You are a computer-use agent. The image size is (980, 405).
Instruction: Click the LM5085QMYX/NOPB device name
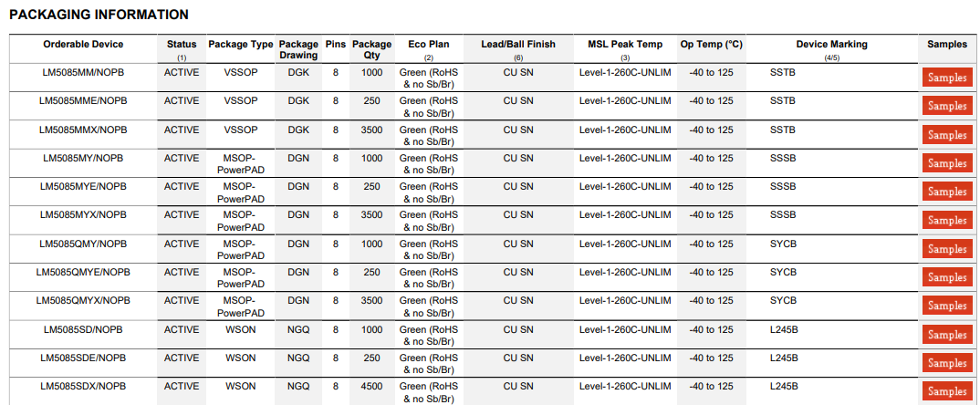[83, 301]
